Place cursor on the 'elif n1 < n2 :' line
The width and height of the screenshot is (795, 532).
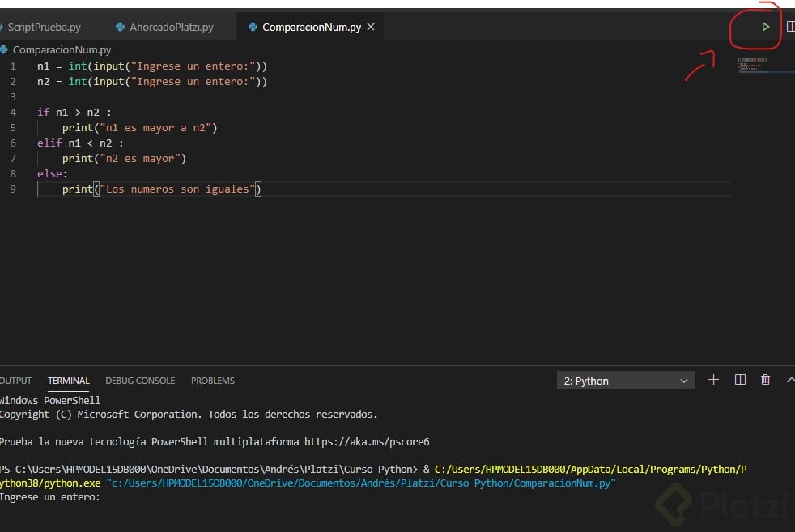click(x=80, y=143)
